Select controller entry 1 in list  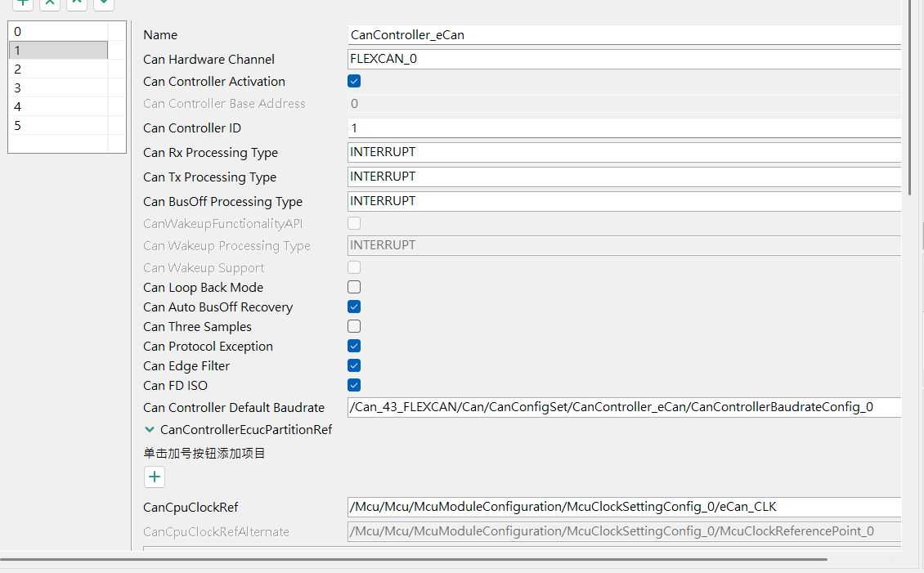[58, 50]
